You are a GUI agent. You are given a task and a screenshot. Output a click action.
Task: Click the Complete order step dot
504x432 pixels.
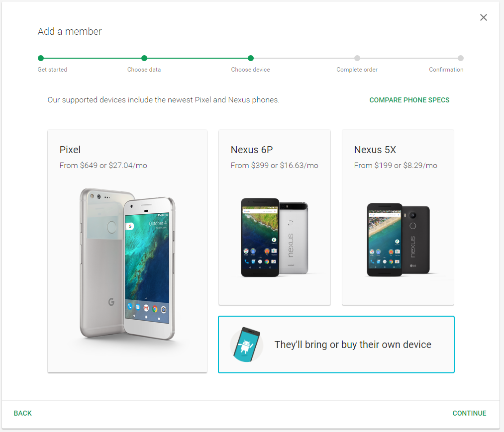click(x=357, y=58)
